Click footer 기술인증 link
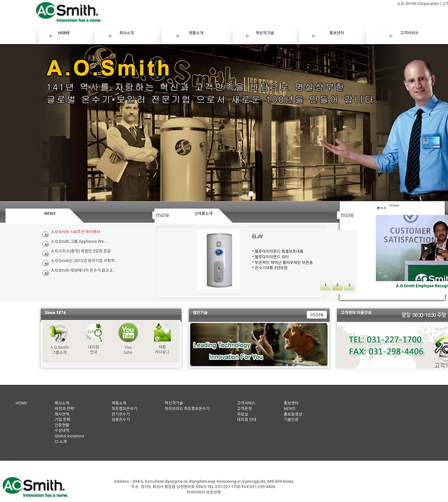 pyautogui.click(x=291, y=419)
